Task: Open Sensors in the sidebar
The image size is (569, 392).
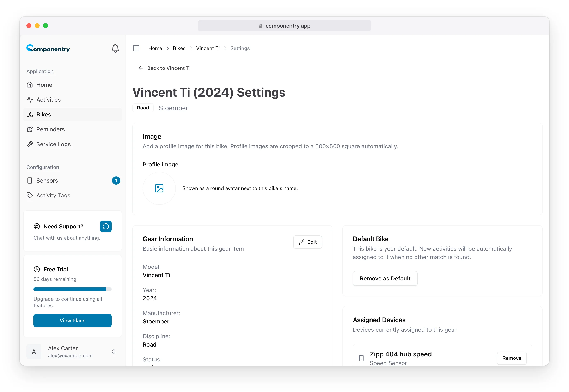Action: [x=73, y=181]
